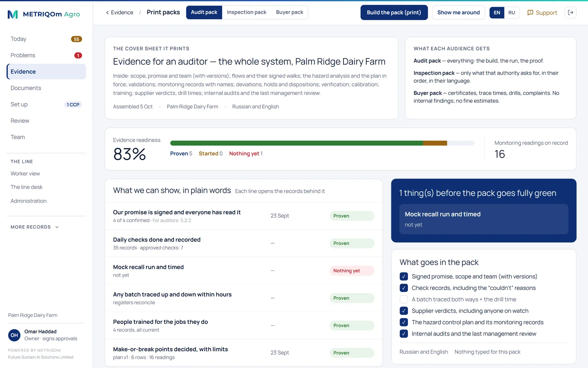Click the 1 CCP badge next to Set up
Screen dimensions: 588x368
[x=73, y=105]
